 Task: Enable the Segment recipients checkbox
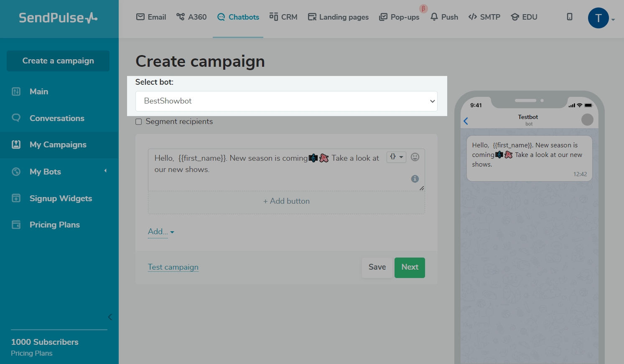pos(139,122)
